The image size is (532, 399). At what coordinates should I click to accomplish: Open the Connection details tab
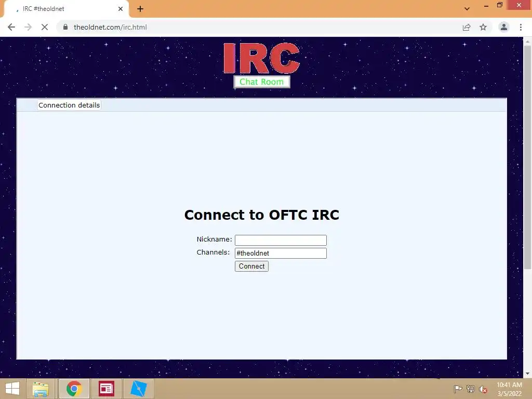(69, 105)
